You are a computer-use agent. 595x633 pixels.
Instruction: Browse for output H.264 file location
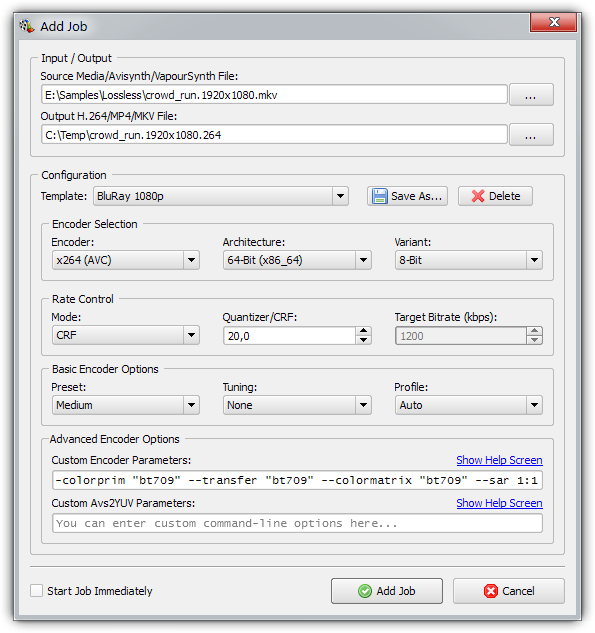tap(531, 135)
